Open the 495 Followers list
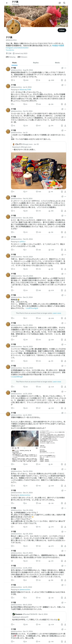Image resolution: width=72 pixels, height=644 pixels. tap(22, 57)
